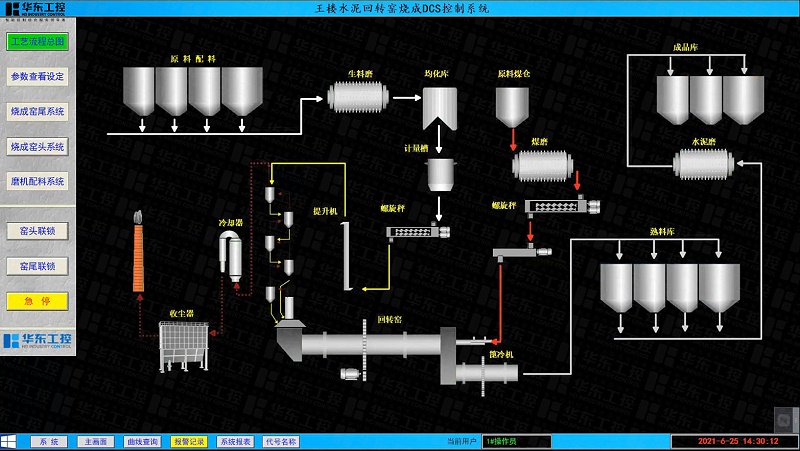Open the 烧成窑头系统 page
Screen dimensions: 800x451
(x=37, y=146)
